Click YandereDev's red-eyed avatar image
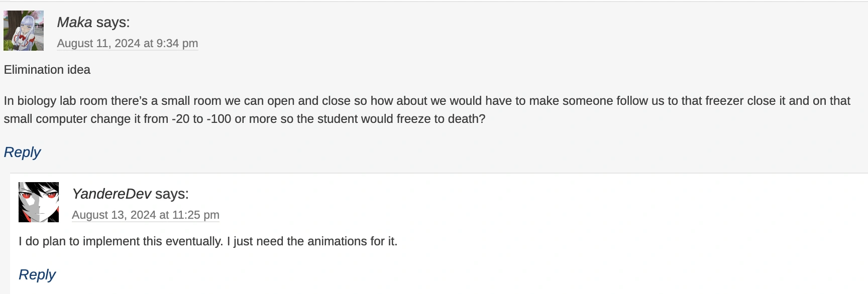The width and height of the screenshot is (868, 294). click(x=39, y=202)
